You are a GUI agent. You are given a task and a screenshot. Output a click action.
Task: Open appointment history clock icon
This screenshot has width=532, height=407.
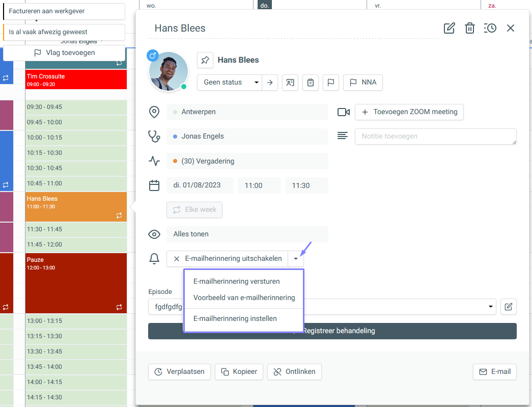coord(490,28)
